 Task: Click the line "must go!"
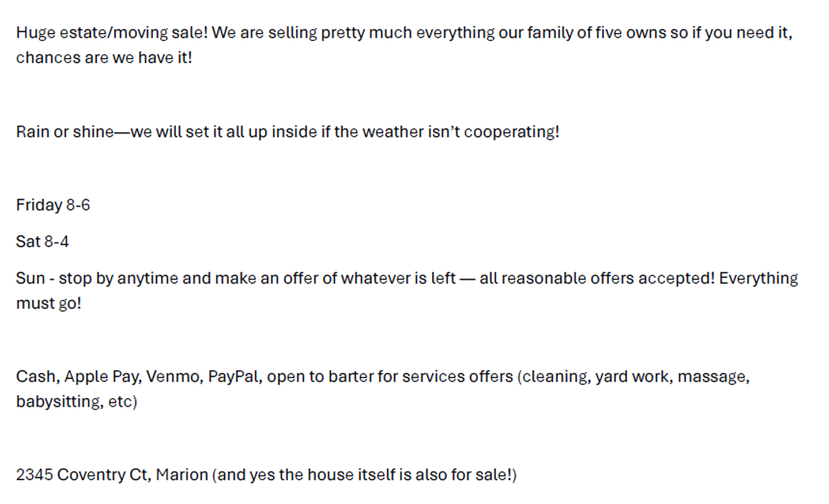tap(48, 303)
